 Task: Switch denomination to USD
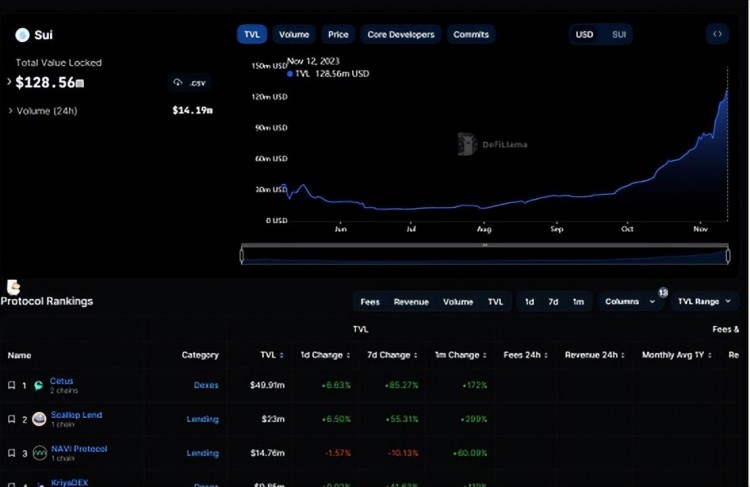tap(585, 34)
